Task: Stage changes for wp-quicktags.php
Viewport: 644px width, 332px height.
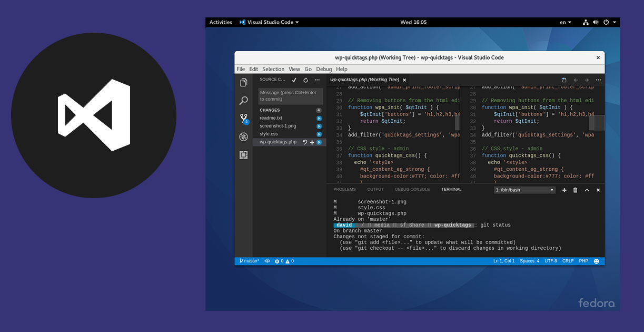Action: [x=312, y=142]
